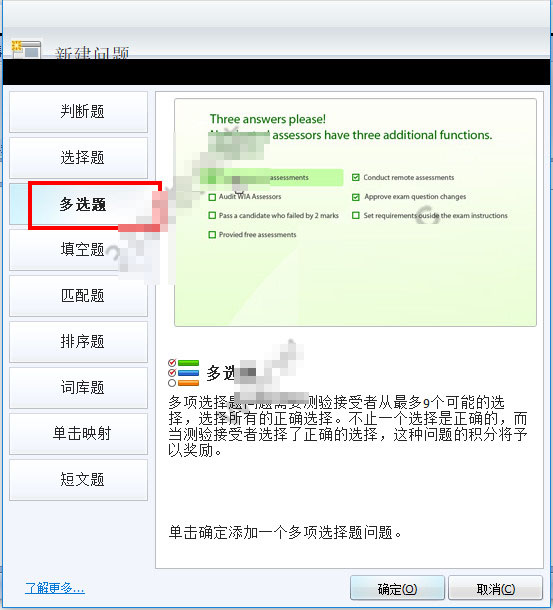Click the text 单击确定添加一个多项选择题问题。
Viewport: 553px width, 610px height.
285,532
